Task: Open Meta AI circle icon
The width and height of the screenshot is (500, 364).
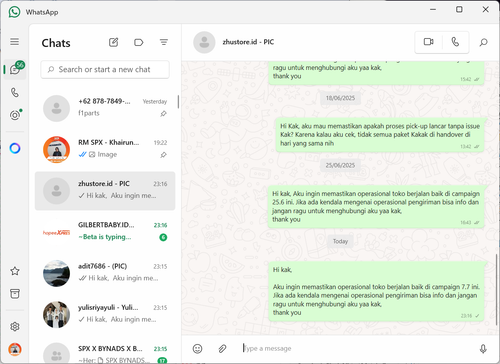Action: tap(15, 148)
